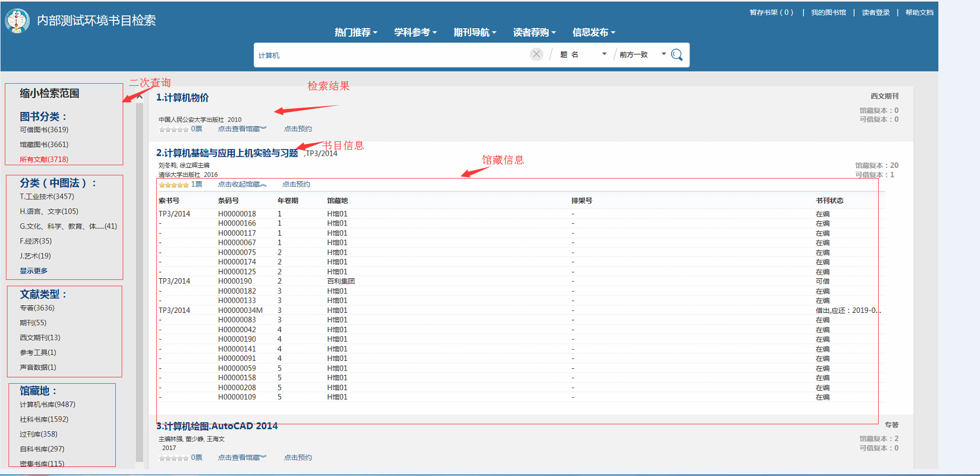This screenshot has width=980, height=476.
Task: Click the 读者登录 link
Action: (x=875, y=12)
